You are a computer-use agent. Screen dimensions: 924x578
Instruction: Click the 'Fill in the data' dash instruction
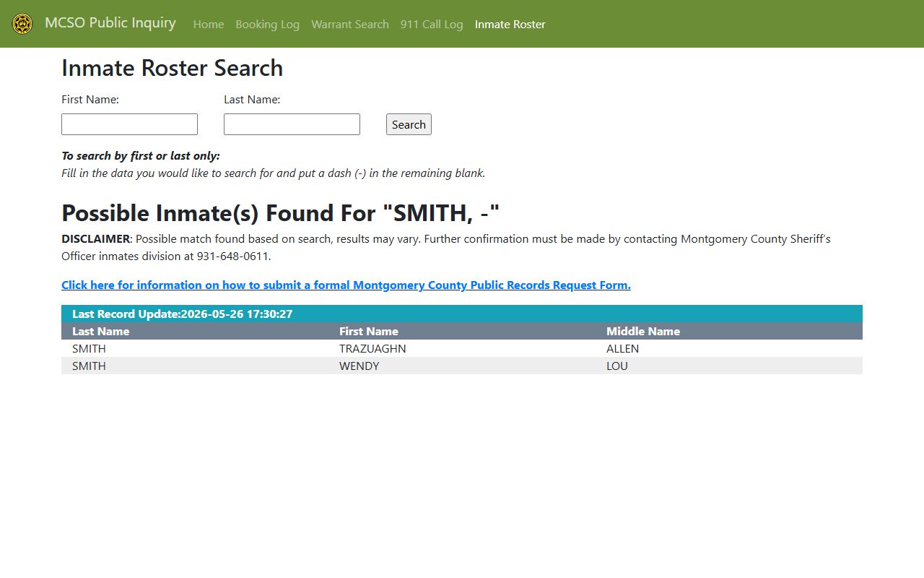tap(273, 173)
